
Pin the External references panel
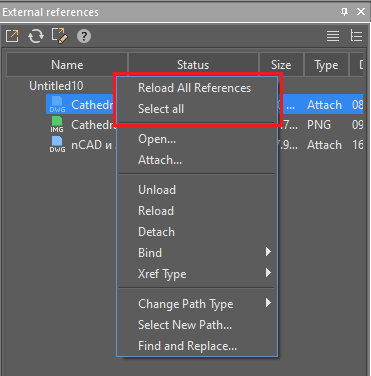344,12
